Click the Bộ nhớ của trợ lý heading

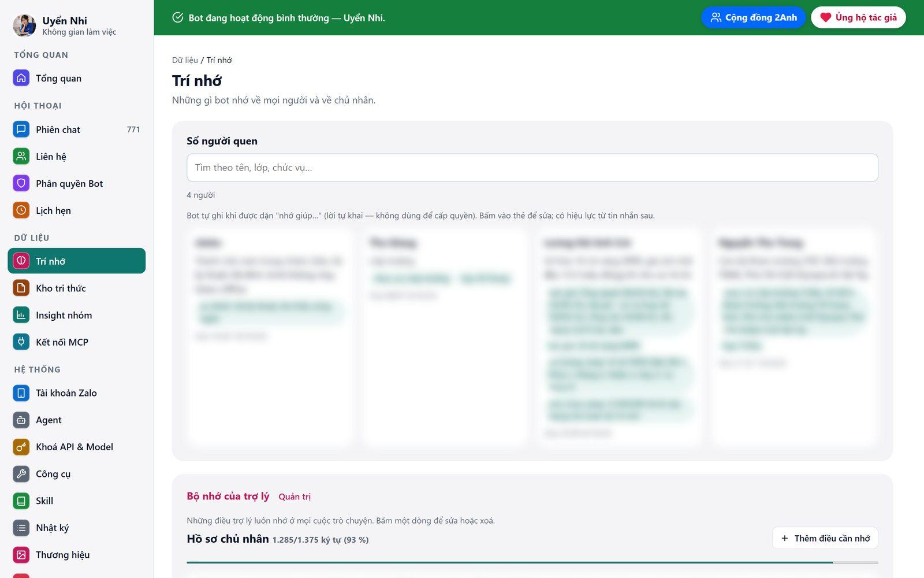coord(228,496)
